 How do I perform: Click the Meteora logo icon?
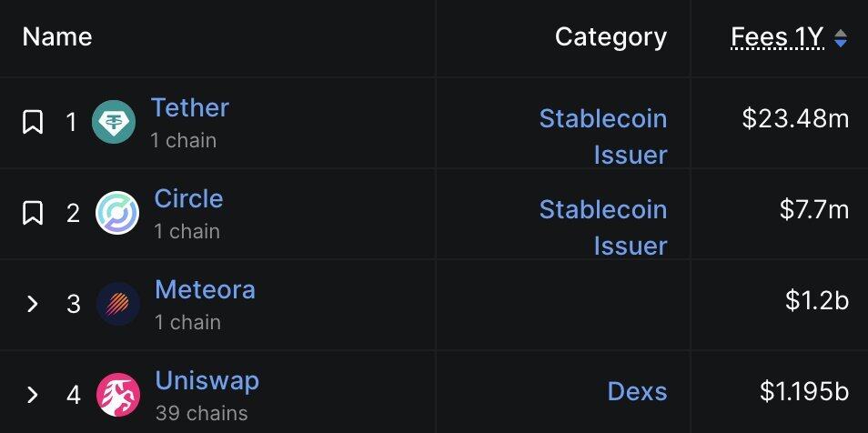click(x=118, y=304)
